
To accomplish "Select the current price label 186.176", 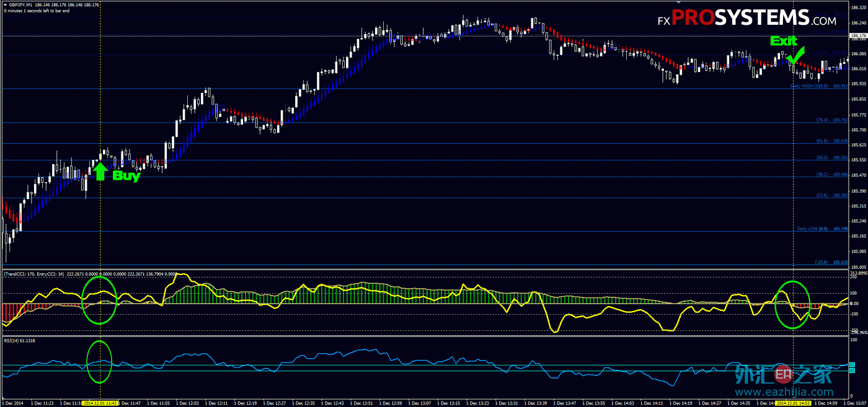I will [x=859, y=36].
